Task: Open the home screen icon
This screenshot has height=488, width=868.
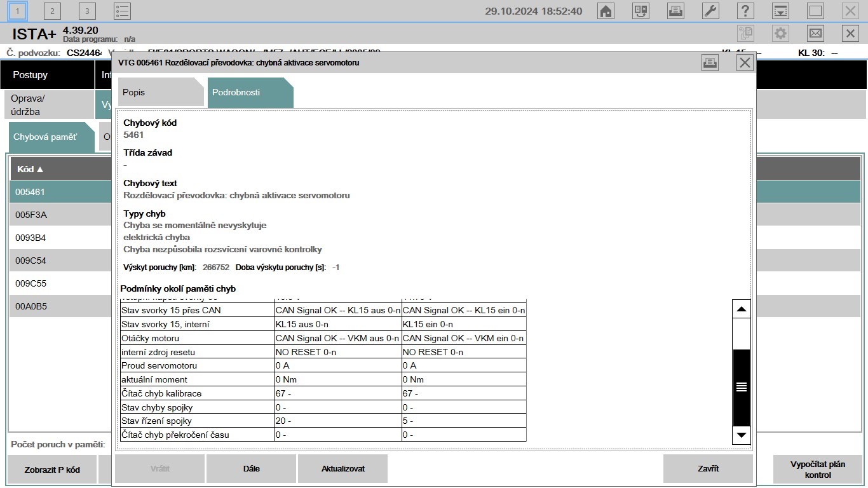Action: click(x=606, y=11)
